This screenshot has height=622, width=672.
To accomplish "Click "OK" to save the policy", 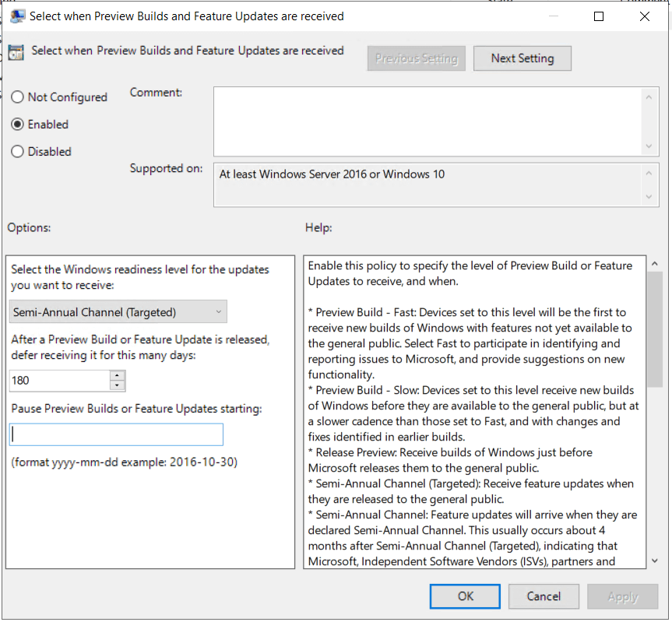I will click(x=465, y=596).
